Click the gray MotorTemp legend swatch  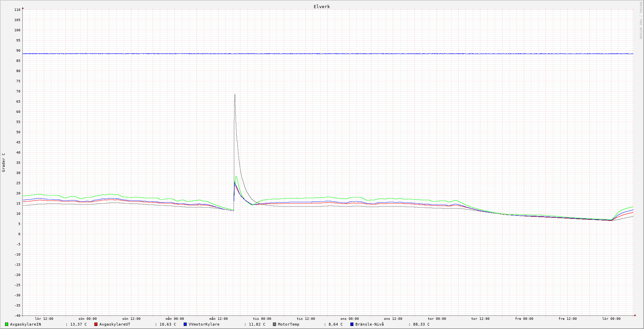point(275,324)
